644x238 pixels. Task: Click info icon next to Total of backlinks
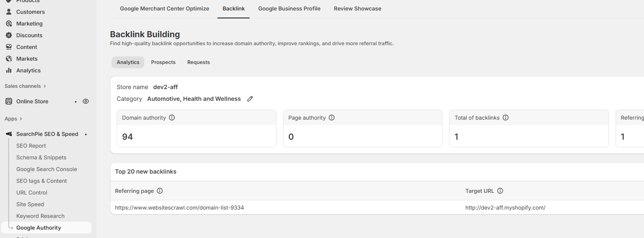[506, 118]
